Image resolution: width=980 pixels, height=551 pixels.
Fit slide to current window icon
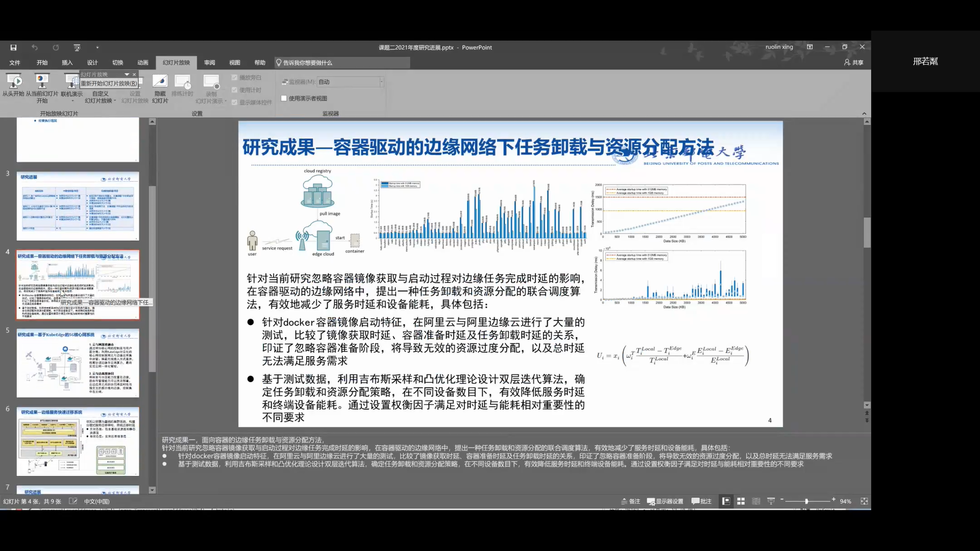point(864,502)
